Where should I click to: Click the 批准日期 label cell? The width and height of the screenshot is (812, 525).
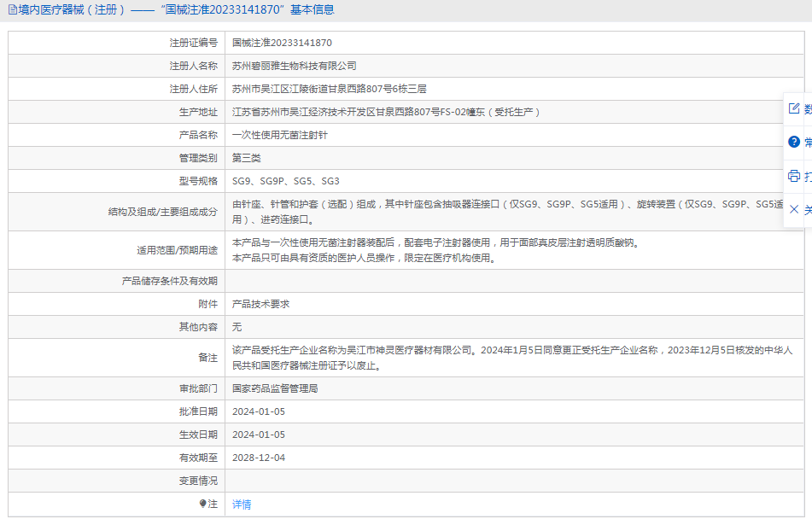[116, 411]
